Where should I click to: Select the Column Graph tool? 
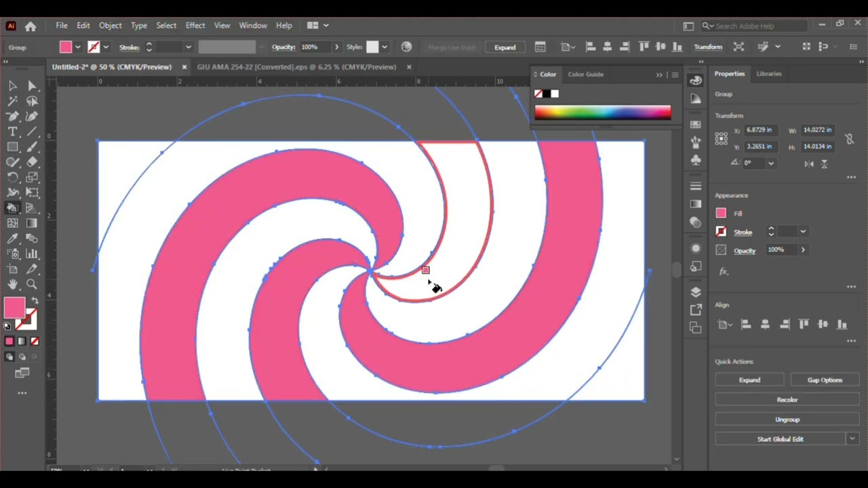point(32,253)
